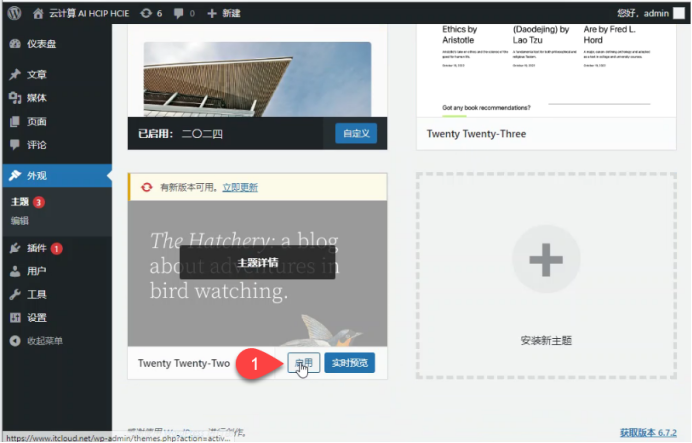Screen dimensions: 692x443
Task: Click 实时预览 live preview button
Action: (349, 363)
